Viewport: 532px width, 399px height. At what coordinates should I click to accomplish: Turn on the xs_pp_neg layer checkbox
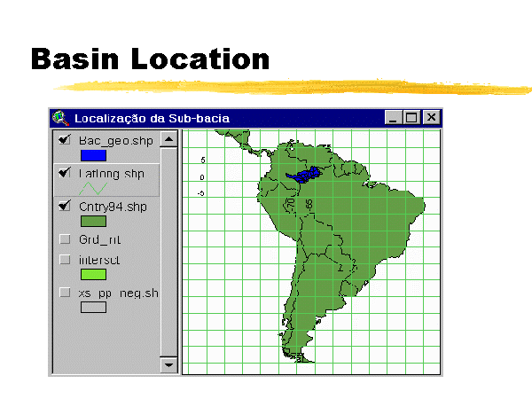coord(64,292)
